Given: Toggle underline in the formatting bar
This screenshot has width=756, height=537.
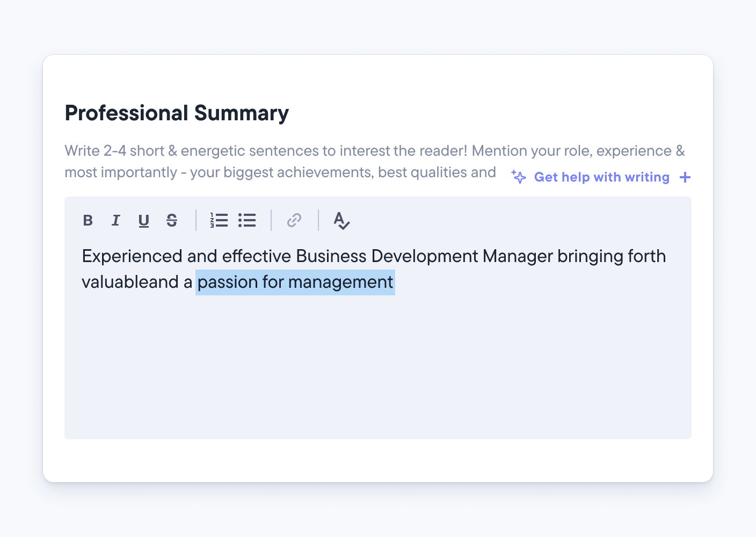Looking at the screenshot, I should click(143, 220).
